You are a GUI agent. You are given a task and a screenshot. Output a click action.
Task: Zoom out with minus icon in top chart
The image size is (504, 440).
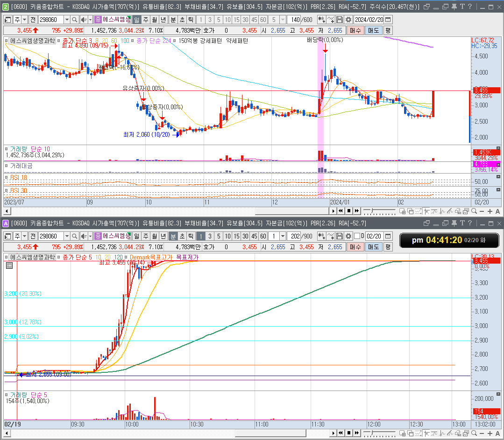click(482, 211)
